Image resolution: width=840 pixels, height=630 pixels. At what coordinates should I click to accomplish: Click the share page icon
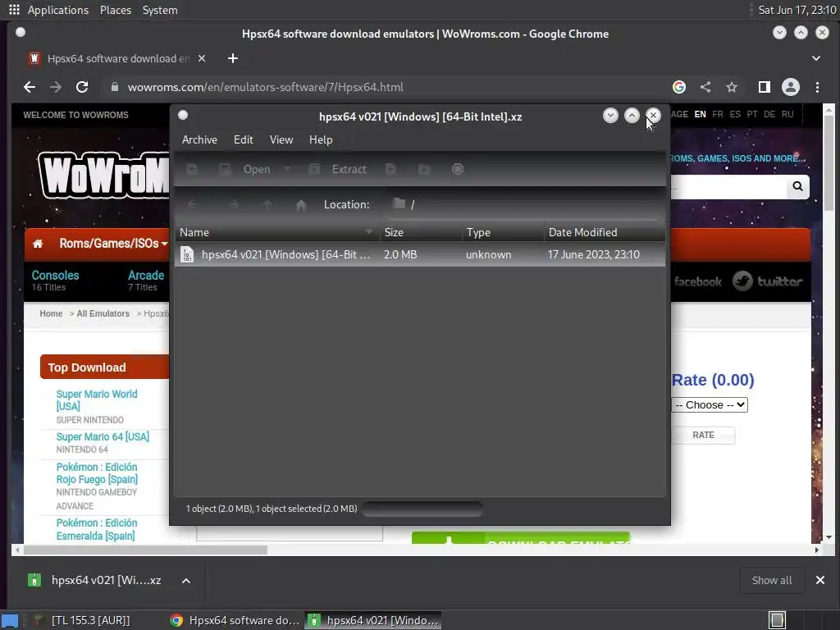(705, 87)
